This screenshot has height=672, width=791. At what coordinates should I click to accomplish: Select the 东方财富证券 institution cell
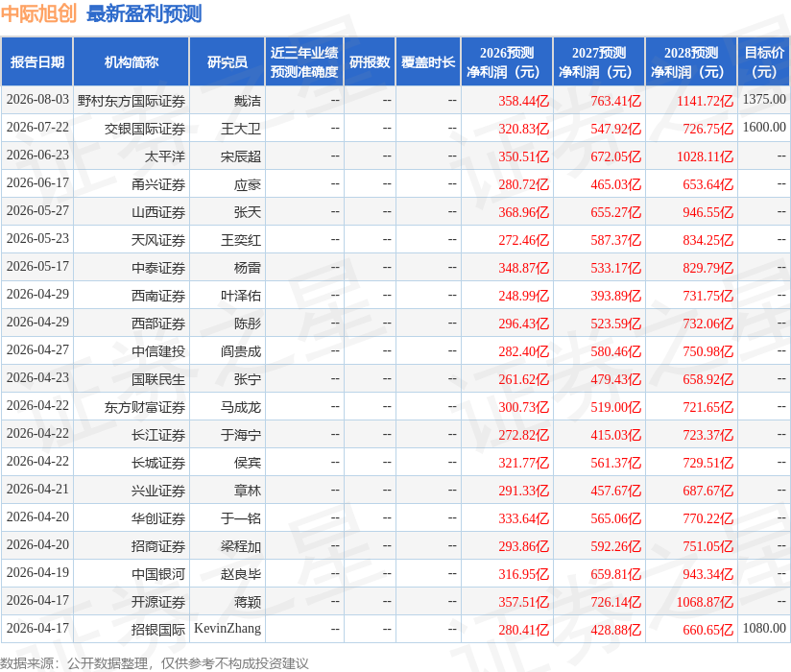[x=145, y=408]
